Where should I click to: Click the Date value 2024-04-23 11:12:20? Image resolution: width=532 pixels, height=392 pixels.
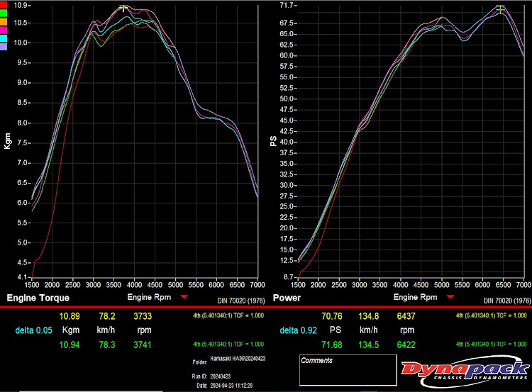click(231, 386)
